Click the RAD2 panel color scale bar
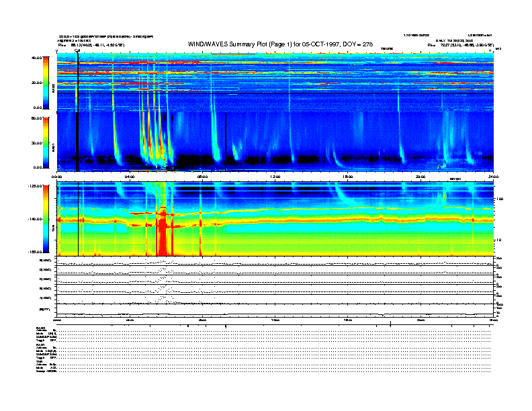Image resolution: width=532 pixels, height=411 pixels. pyautogui.click(x=46, y=83)
